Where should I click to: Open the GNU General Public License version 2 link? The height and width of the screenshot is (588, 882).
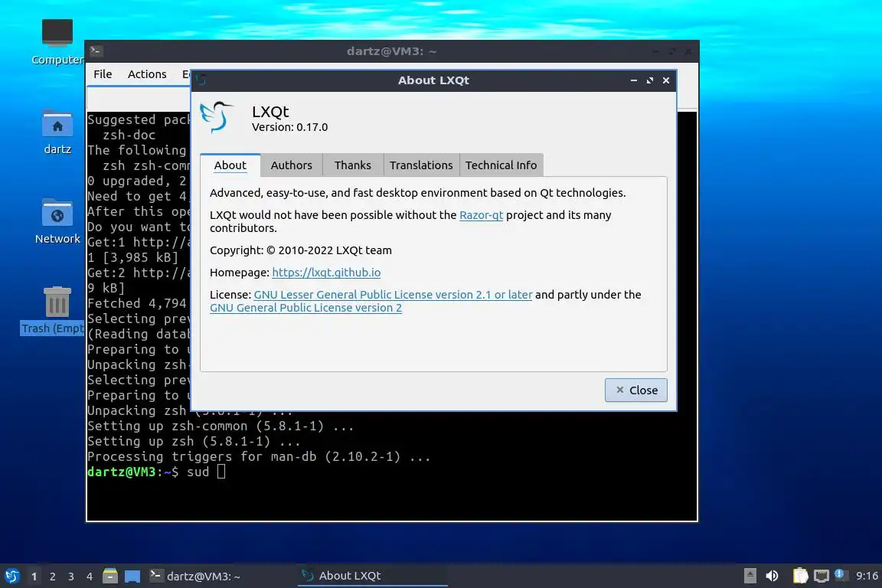(x=305, y=308)
